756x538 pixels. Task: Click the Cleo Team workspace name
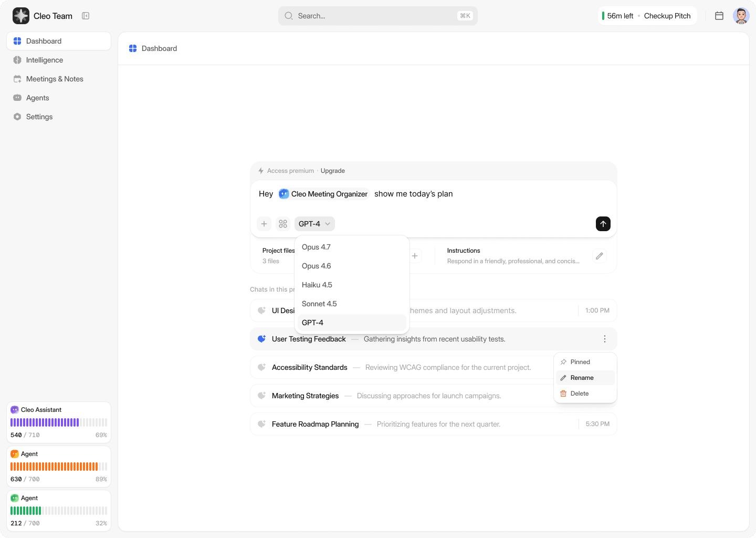coord(53,16)
